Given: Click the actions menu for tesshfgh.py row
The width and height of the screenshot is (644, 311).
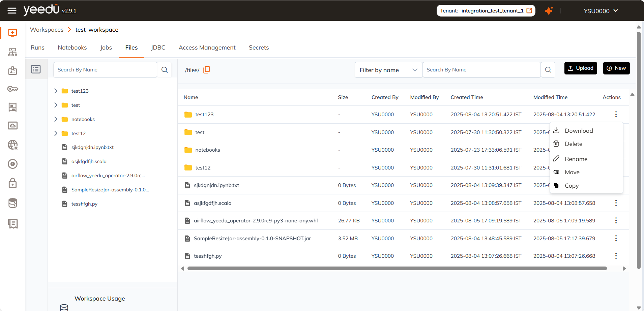Looking at the screenshot, I should point(616,256).
